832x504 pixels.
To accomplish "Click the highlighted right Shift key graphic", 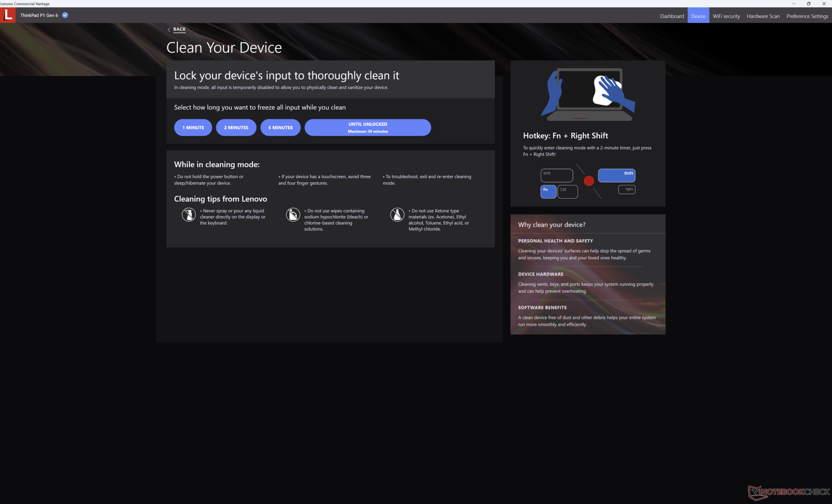I will [616, 175].
